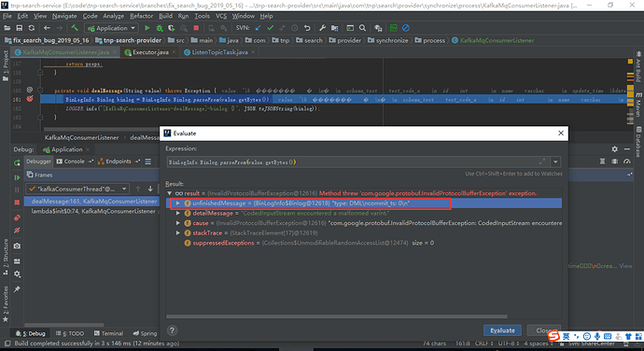Image resolution: width=644 pixels, height=351 pixels.
Task: Move to next frame with down arrow
Action: tap(150, 189)
